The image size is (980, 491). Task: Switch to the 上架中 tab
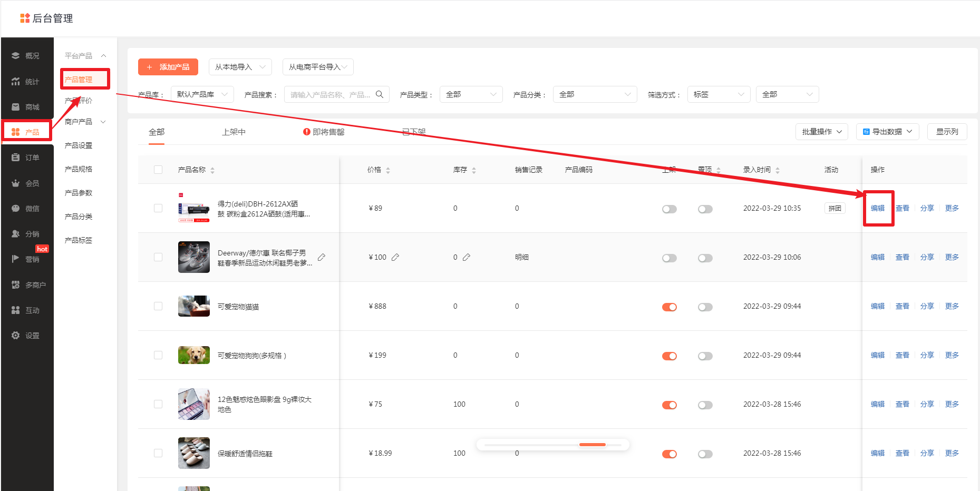[x=234, y=132]
